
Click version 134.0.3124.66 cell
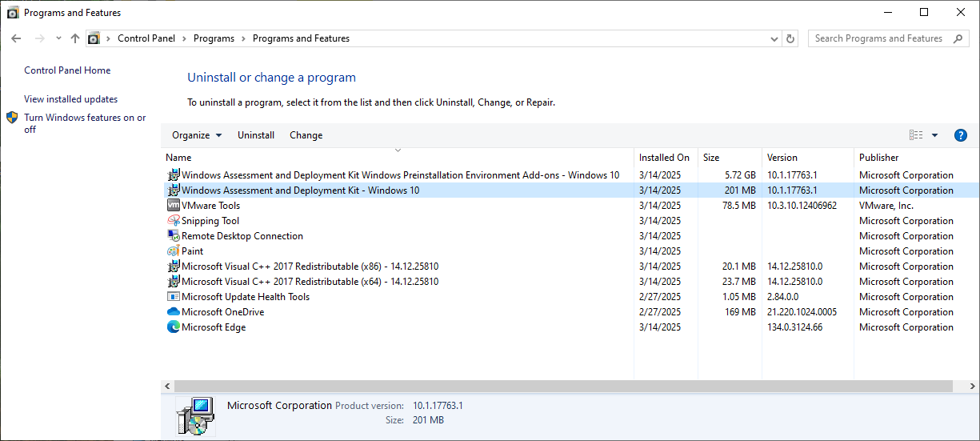[x=794, y=327]
